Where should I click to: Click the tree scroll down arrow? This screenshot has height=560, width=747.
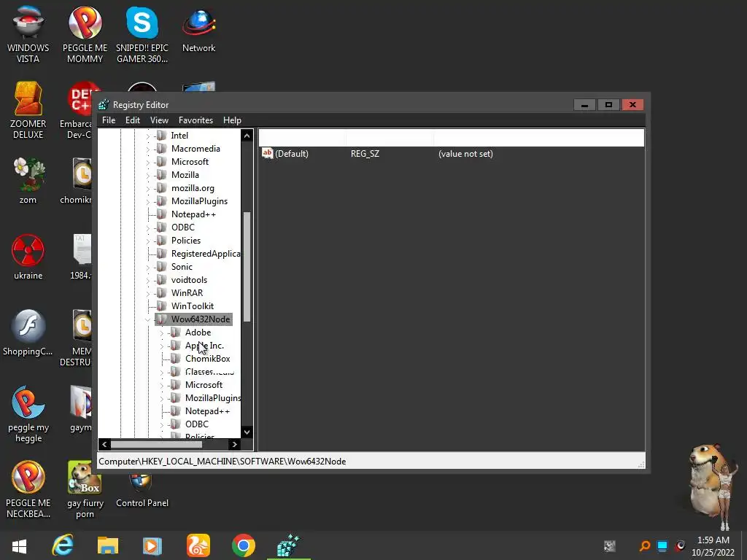247,432
